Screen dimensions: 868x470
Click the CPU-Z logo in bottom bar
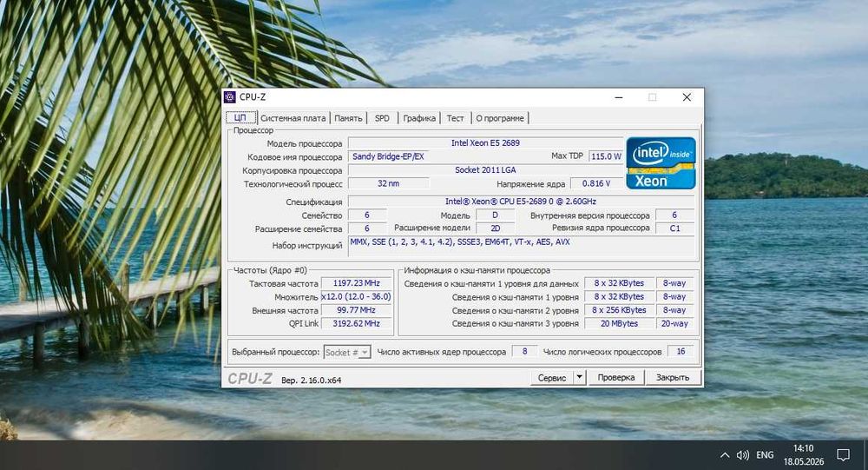[x=250, y=379]
